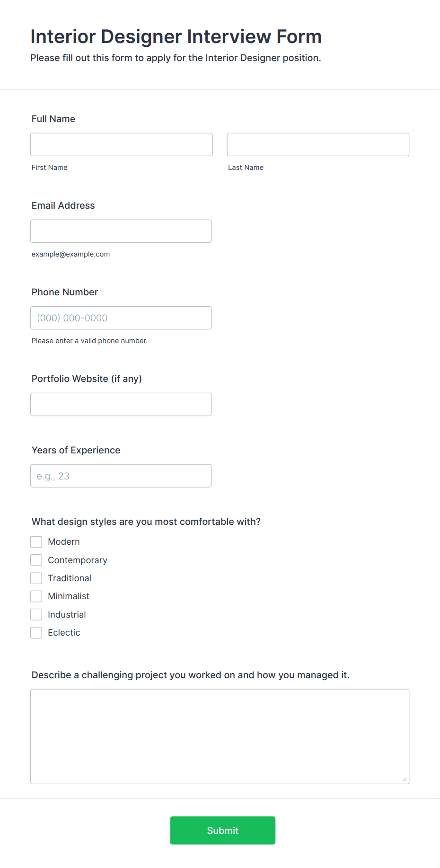Select the Phone Number field
Image resolution: width=440 pixels, height=868 pixels.
(121, 318)
